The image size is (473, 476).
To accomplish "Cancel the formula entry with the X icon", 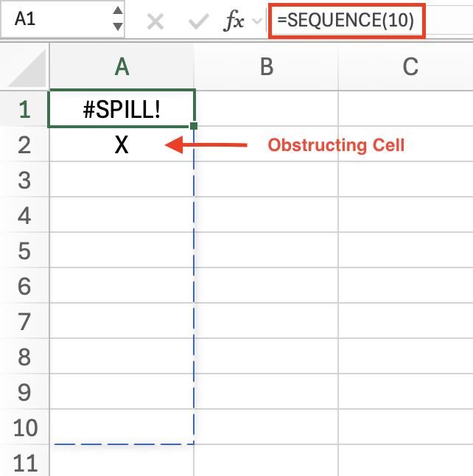I will click(155, 21).
